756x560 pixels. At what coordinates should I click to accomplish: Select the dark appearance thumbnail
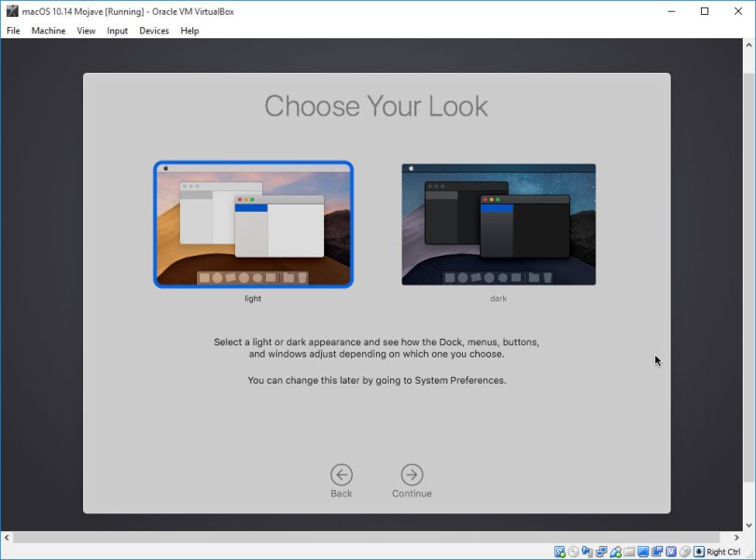[498, 224]
